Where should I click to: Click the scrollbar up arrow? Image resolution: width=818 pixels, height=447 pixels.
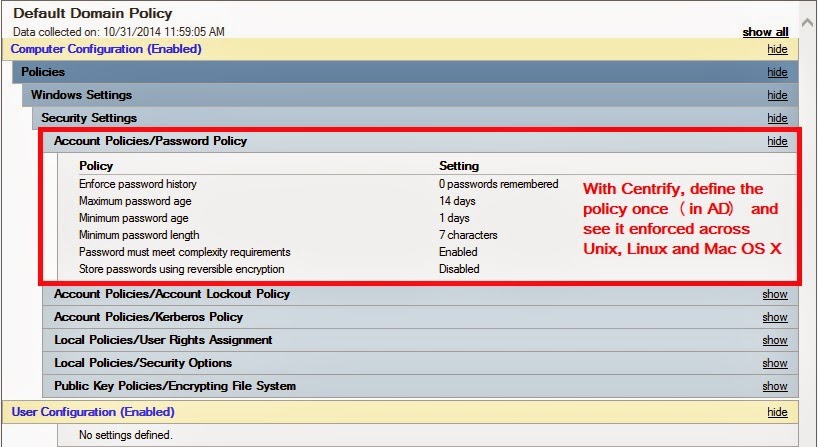809,22
